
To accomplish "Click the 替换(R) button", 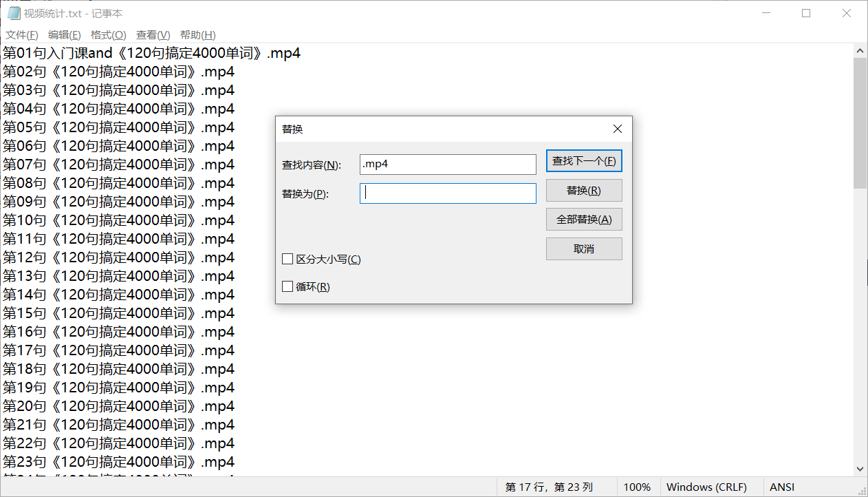I will (x=584, y=191).
